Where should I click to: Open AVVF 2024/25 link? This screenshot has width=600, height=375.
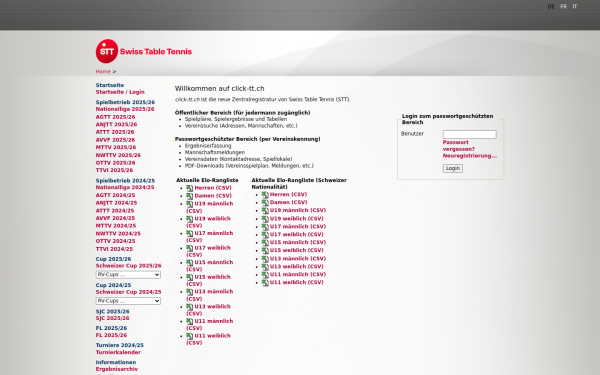point(115,218)
